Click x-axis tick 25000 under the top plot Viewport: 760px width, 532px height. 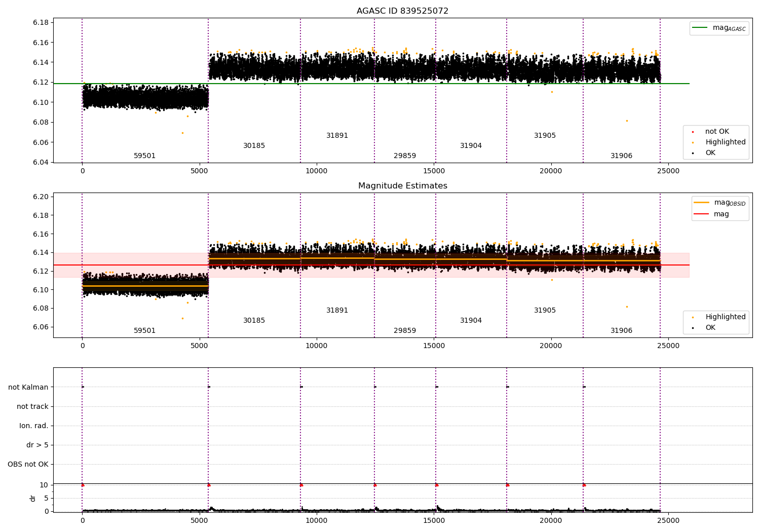click(x=668, y=171)
